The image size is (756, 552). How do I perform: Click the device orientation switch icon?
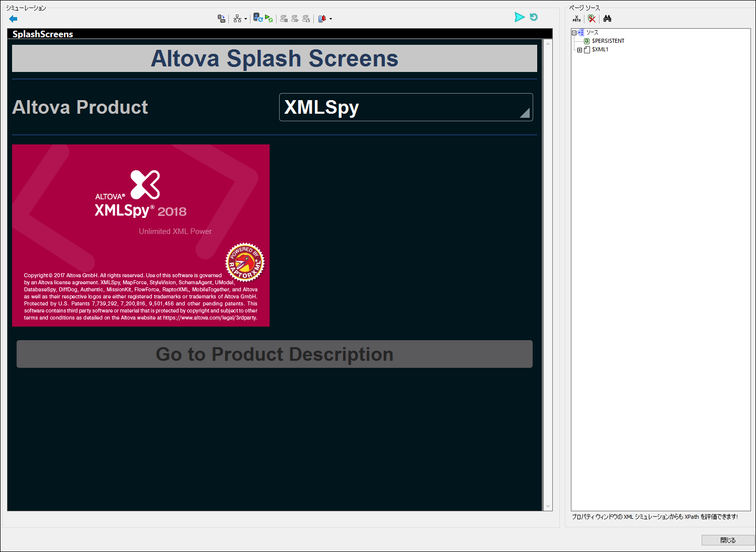tap(221, 19)
